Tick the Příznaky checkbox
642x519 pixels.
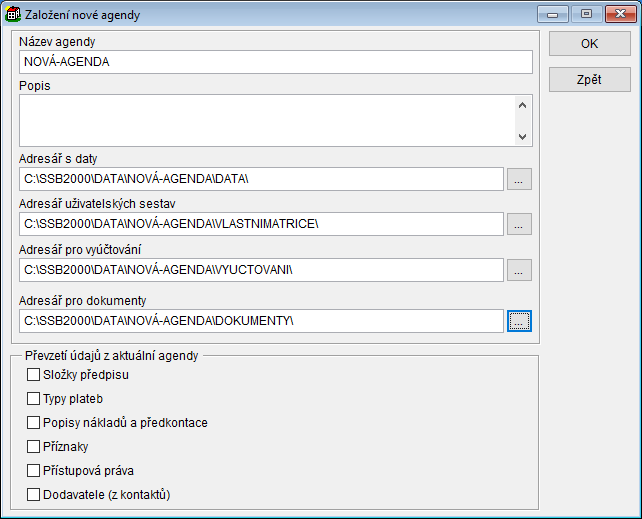pos(34,447)
